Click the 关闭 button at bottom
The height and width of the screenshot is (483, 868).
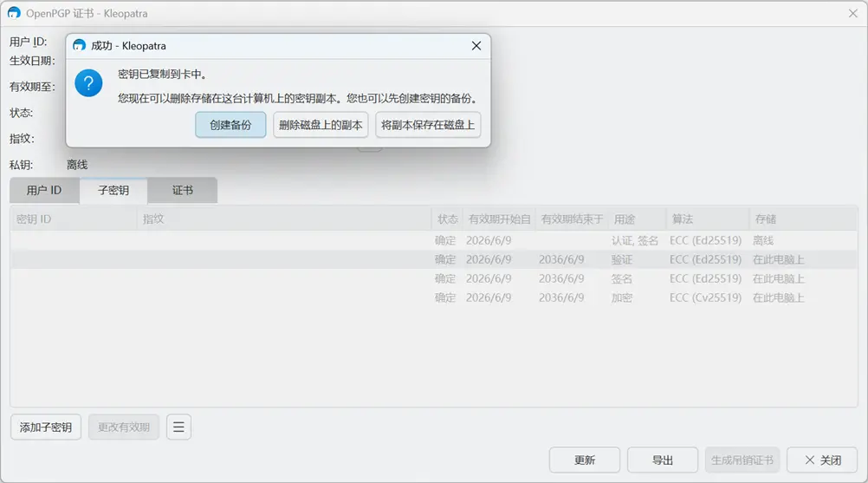pos(823,460)
